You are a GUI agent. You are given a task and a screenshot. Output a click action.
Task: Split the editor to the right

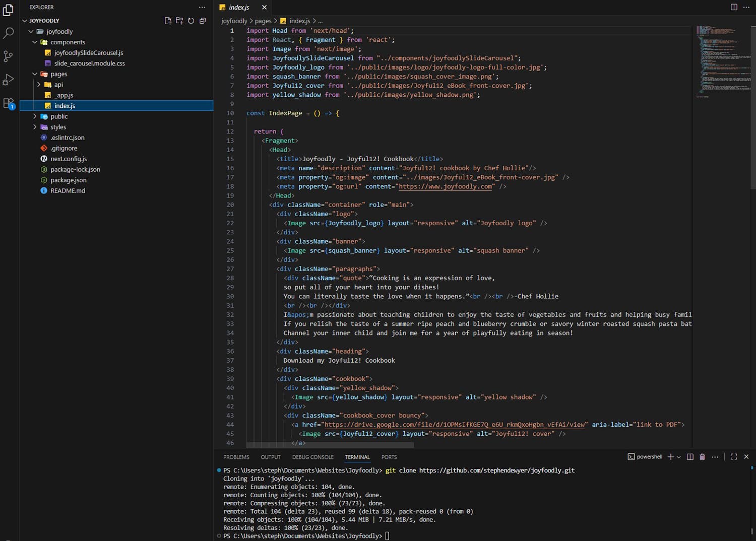pos(734,7)
